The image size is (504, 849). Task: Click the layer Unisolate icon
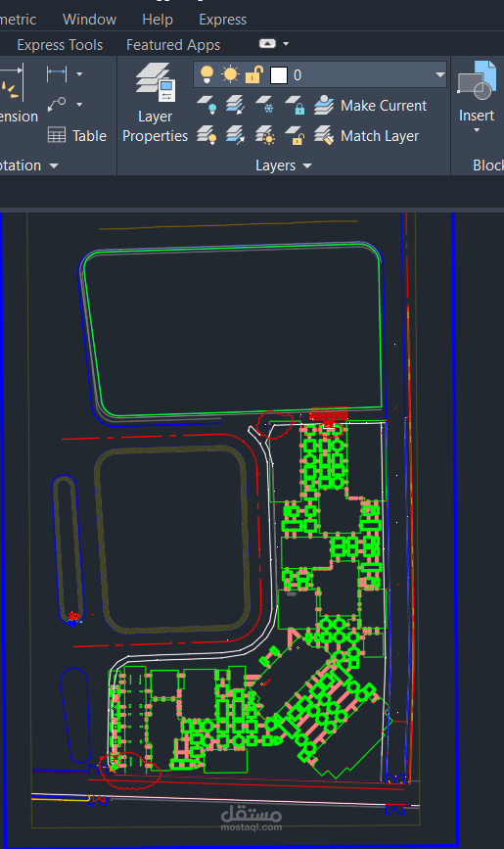(x=236, y=135)
